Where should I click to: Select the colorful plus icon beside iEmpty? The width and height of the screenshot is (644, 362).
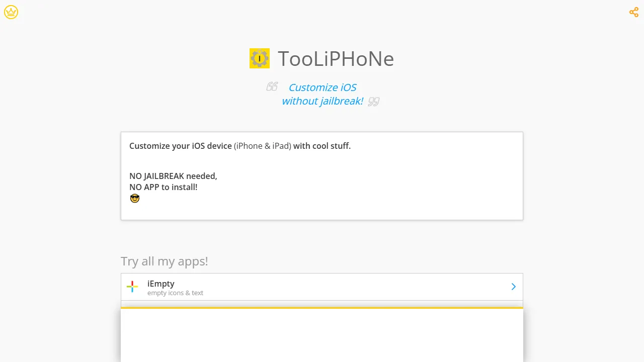click(132, 287)
